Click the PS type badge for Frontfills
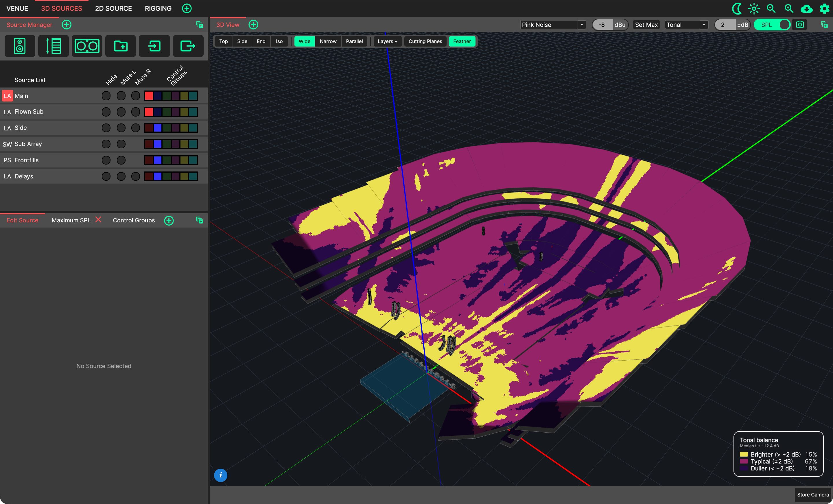Screen dimensions: 833x504 (x=8, y=160)
